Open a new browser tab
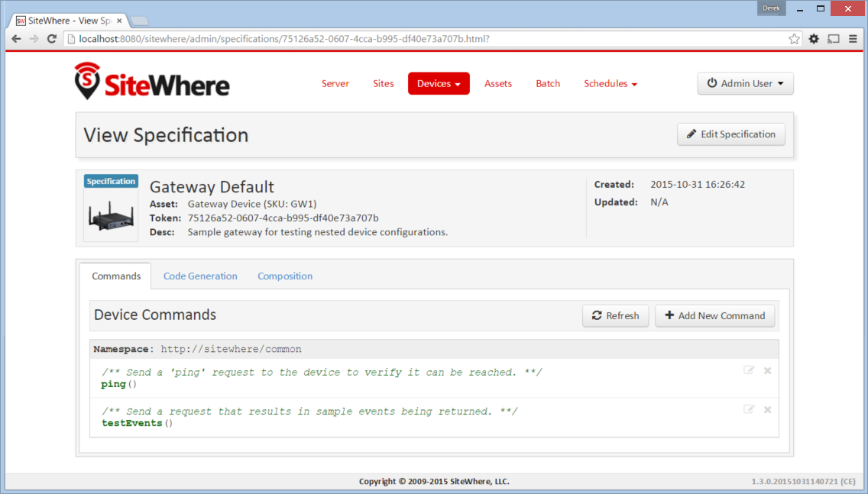This screenshot has height=494, width=868. pyautogui.click(x=140, y=21)
